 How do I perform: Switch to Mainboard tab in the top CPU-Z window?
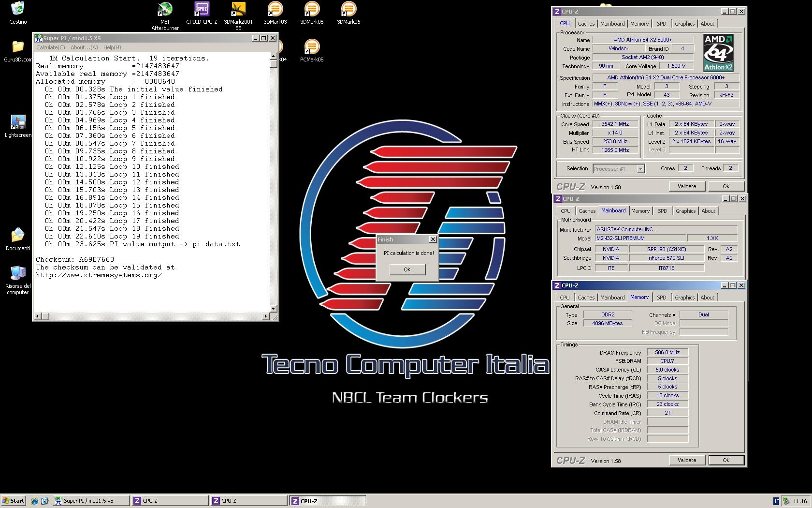pos(612,24)
